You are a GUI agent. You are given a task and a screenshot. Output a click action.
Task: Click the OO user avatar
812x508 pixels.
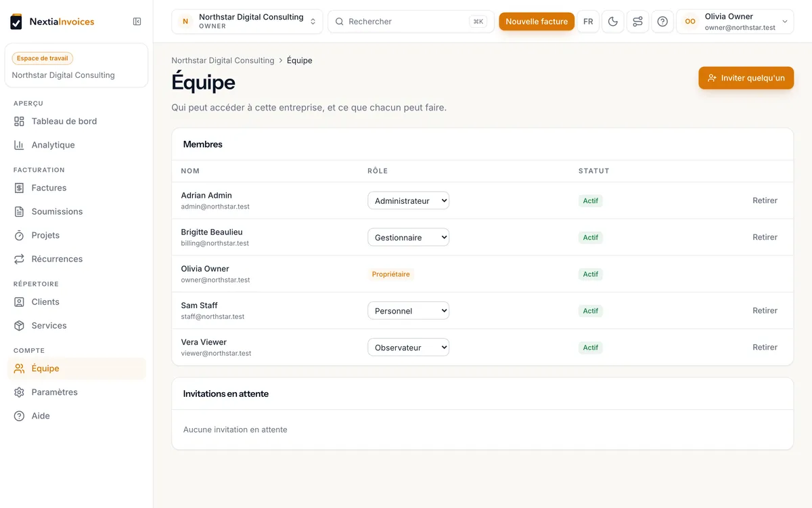click(x=690, y=22)
